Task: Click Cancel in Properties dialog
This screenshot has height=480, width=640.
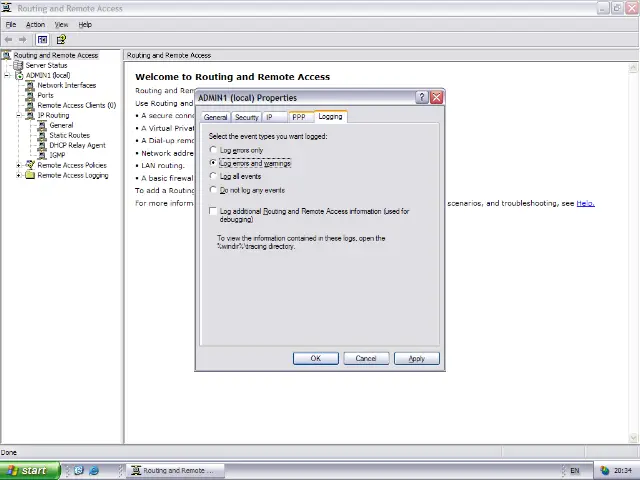Action: click(x=366, y=358)
